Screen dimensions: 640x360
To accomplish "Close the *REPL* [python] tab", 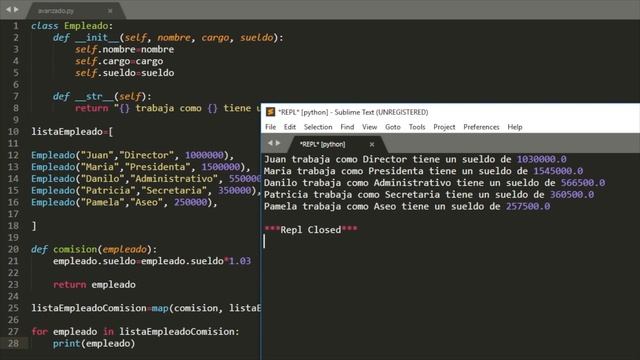I will (372, 144).
